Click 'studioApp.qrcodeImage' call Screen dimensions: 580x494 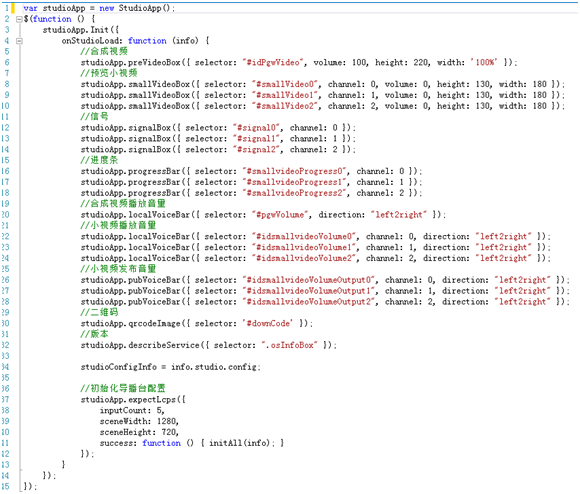130,324
